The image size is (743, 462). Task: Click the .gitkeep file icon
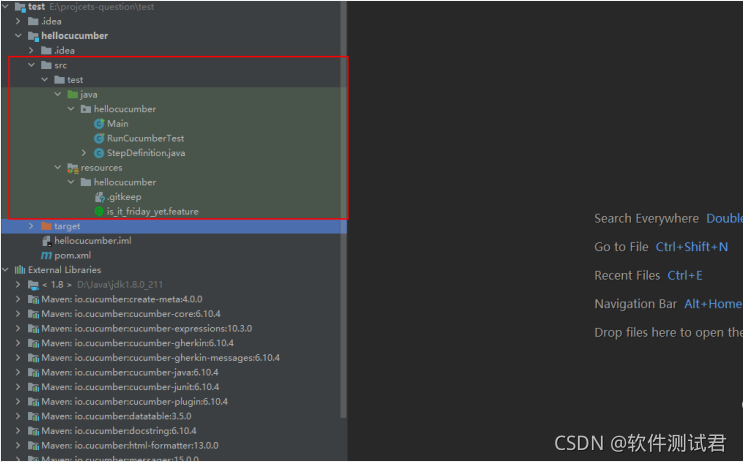(x=100, y=197)
